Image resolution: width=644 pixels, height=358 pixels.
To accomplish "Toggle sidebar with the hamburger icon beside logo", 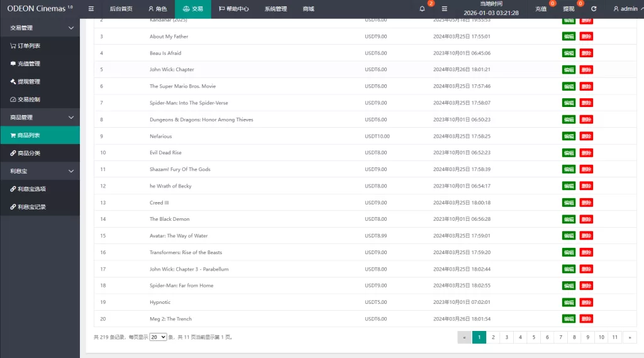I will point(91,9).
